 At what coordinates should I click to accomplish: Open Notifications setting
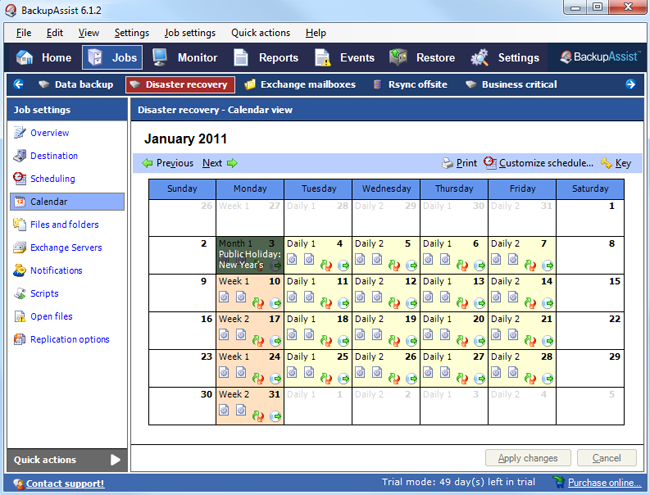pos(56,270)
